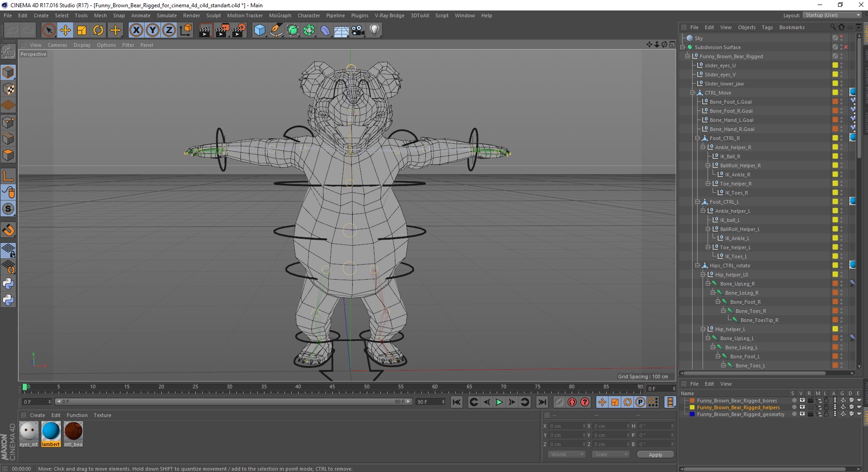This screenshot has height=472, width=868.
Task: Add a Cube primitive object
Action: [x=259, y=30]
